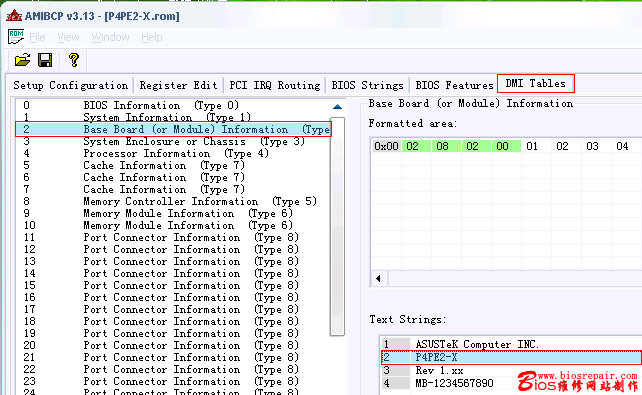
Task: Select row 11 Port Connector Information
Action: (x=173, y=237)
